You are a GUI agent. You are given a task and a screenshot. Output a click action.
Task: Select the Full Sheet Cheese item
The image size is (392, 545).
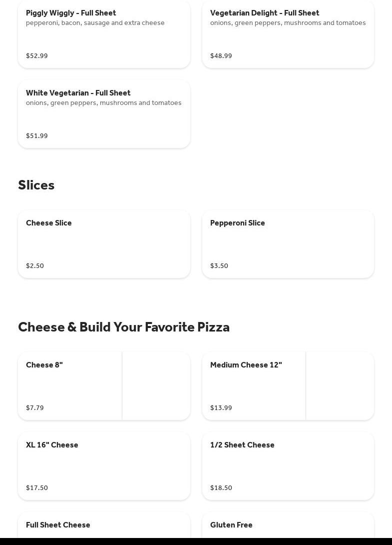(x=58, y=525)
